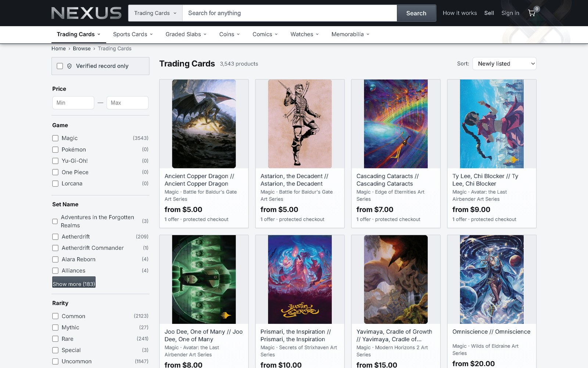Expand the Graded Slabs menu

click(186, 34)
